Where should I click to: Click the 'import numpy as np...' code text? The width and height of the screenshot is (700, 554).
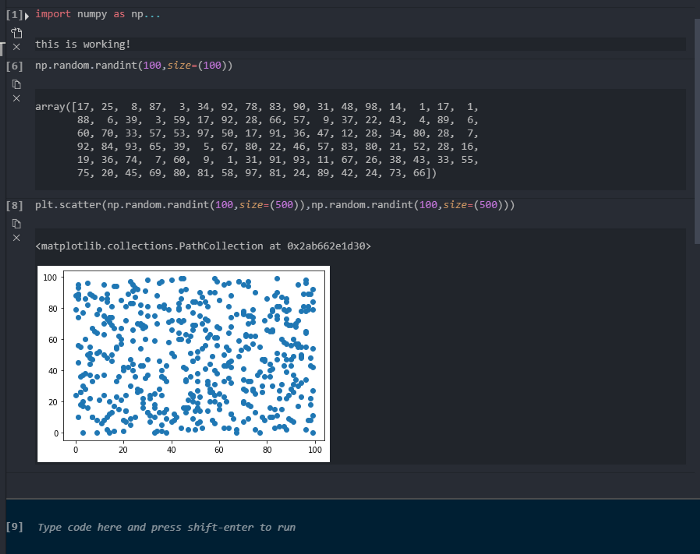click(x=95, y=15)
